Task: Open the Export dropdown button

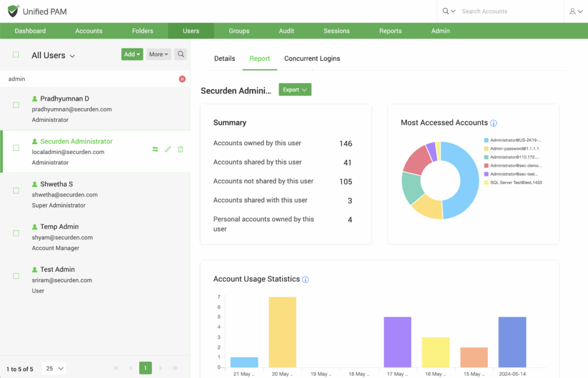Action: pyautogui.click(x=295, y=90)
